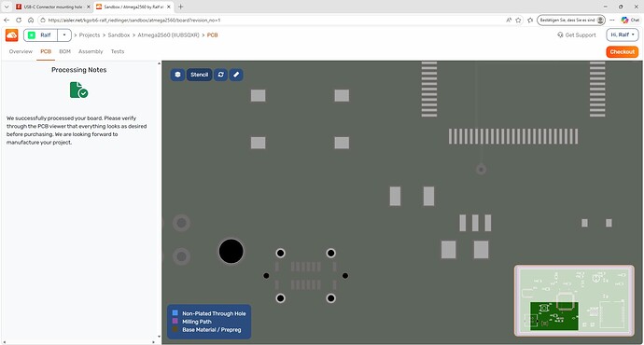This screenshot has width=644, height=345.
Task: Open the layers stack icon in PCB viewer
Action: point(177,75)
